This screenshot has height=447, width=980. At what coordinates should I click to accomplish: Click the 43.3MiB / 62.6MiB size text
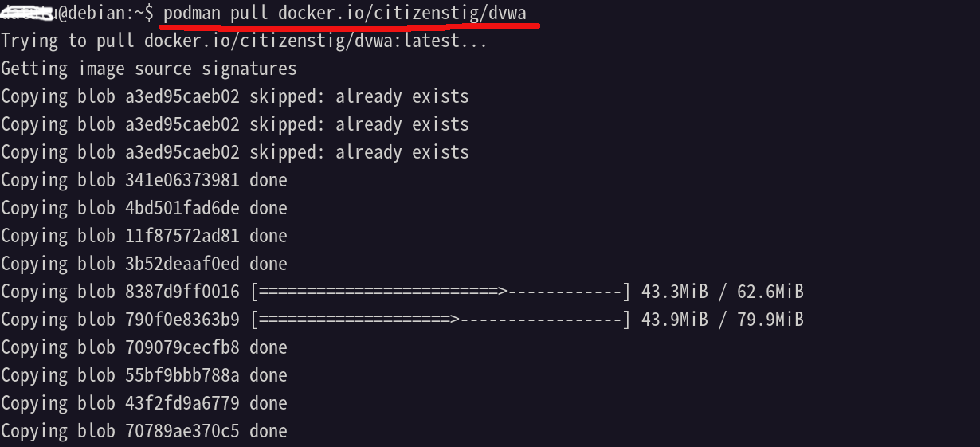click(723, 292)
